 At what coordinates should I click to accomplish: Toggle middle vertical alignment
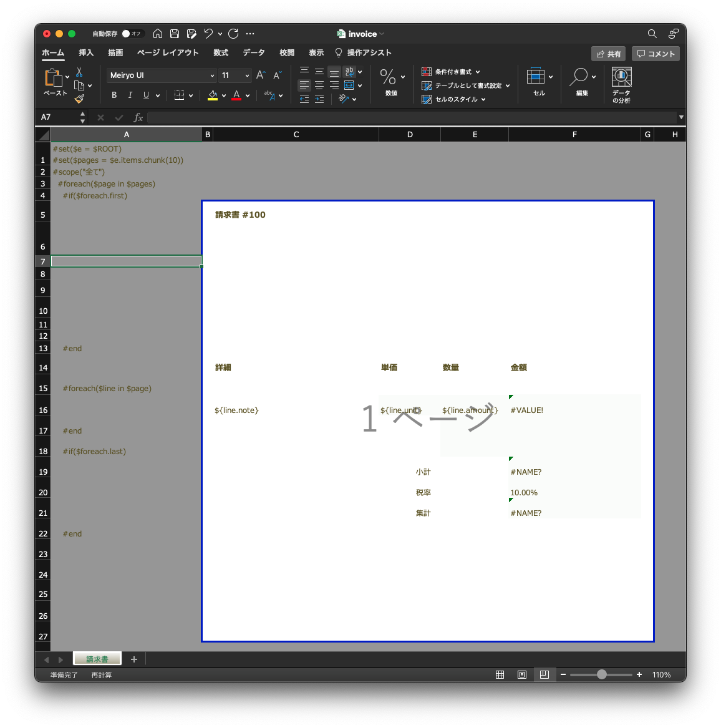[x=319, y=72]
